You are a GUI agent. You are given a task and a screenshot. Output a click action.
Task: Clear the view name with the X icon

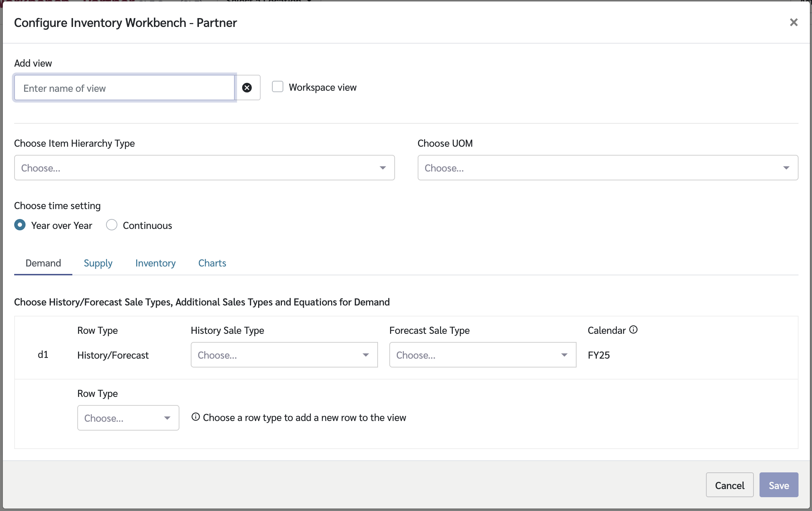click(x=247, y=88)
